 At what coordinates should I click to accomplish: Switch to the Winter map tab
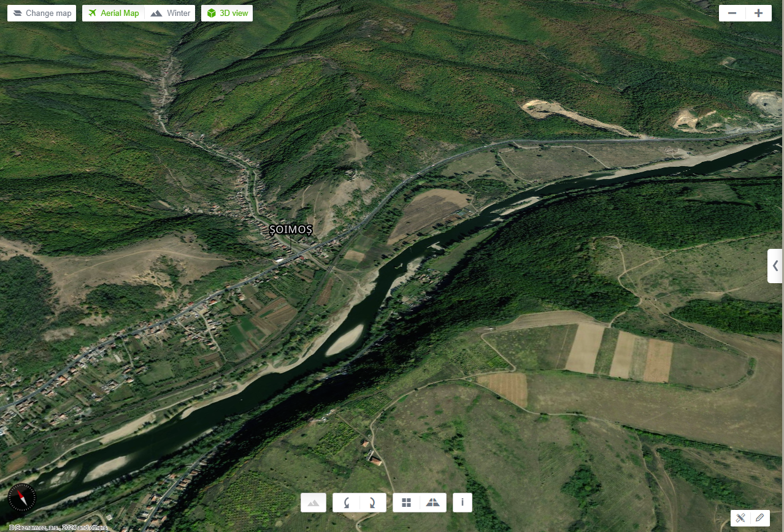pyautogui.click(x=171, y=13)
